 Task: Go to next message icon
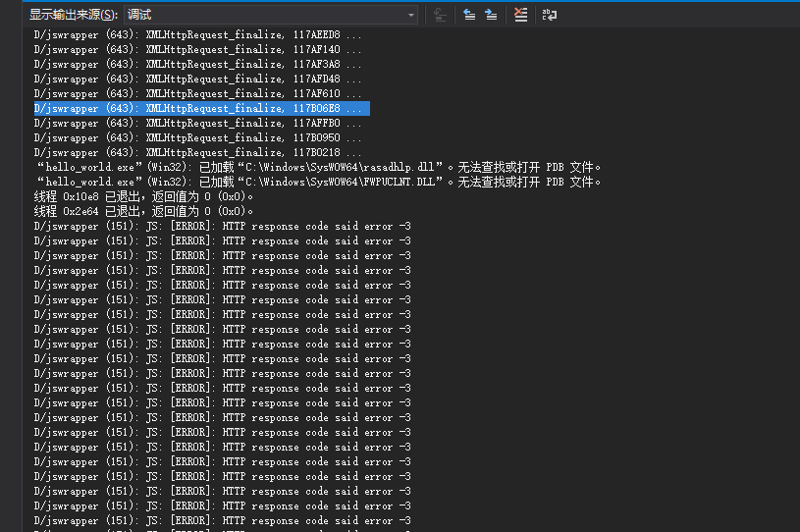click(491, 15)
